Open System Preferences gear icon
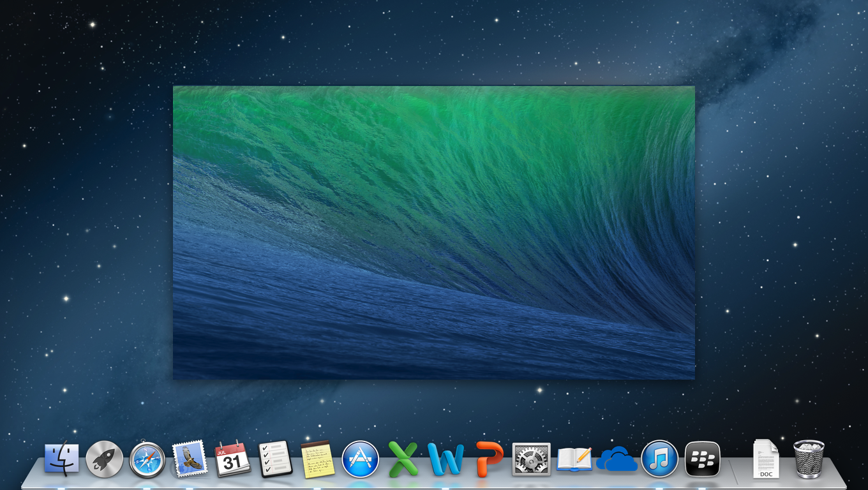 [x=531, y=459]
